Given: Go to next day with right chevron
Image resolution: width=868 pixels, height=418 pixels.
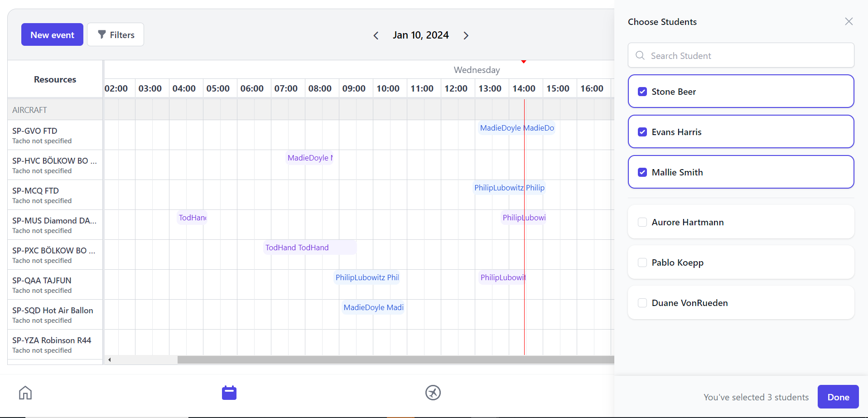Looking at the screenshot, I should 466,35.
